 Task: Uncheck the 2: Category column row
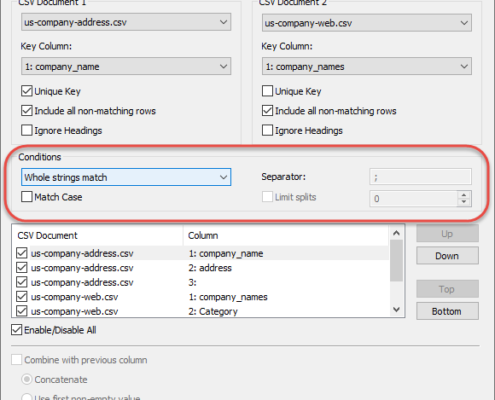(22, 311)
